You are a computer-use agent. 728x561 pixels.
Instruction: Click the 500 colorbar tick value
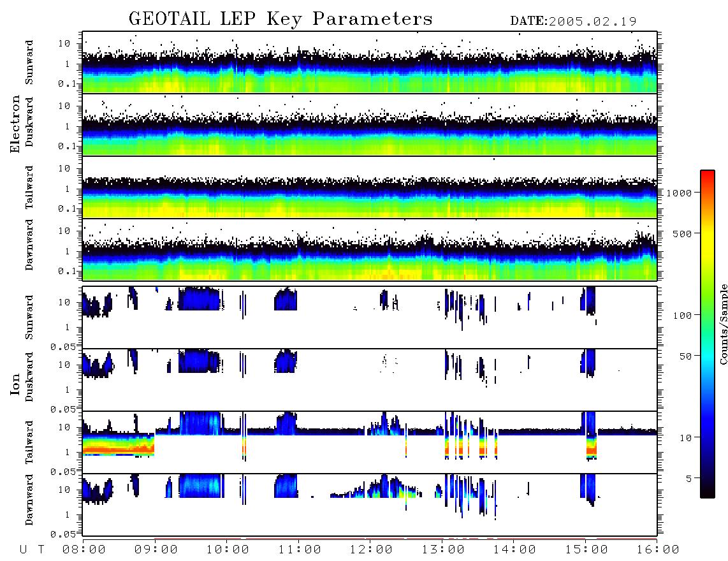coord(683,233)
